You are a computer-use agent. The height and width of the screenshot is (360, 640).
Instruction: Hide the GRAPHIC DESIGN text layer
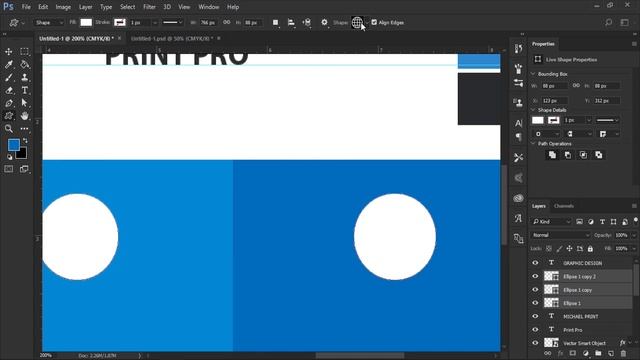click(x=535, y=263)
